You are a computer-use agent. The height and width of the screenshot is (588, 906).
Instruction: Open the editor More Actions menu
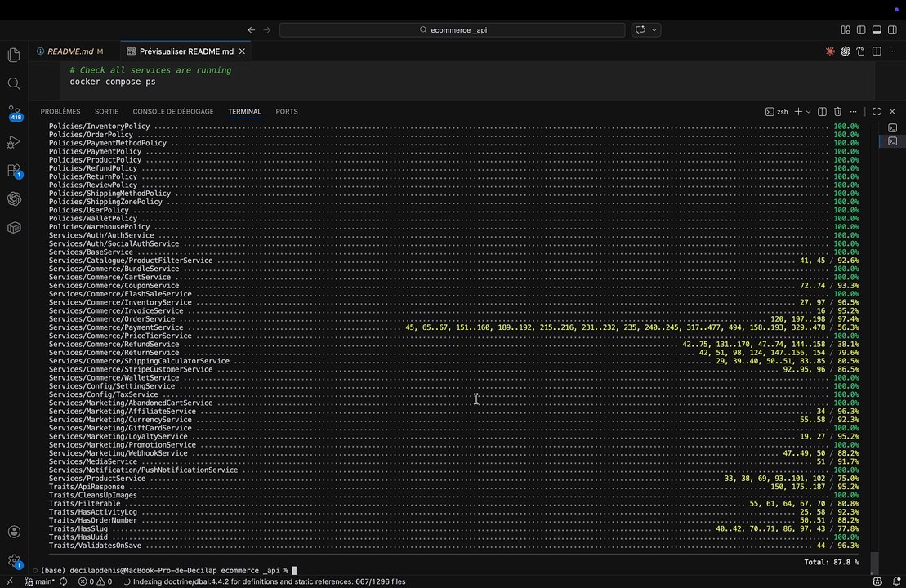(892, 51)
